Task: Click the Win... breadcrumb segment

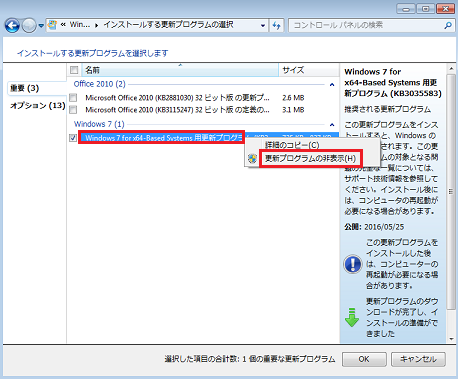Action: (x=80, y=25)
